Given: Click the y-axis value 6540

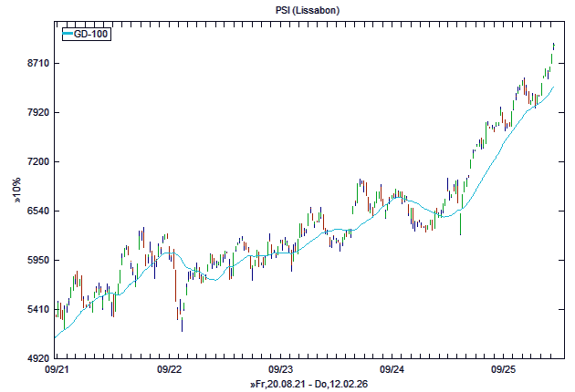Looking at the screenshot, I should tap(38, 211).
